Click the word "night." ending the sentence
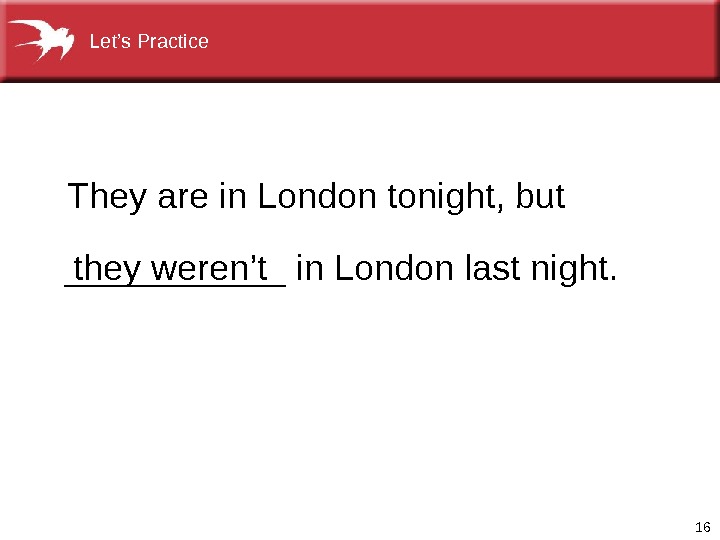This screenshot has height=540, width=720. tap(573, 269)
